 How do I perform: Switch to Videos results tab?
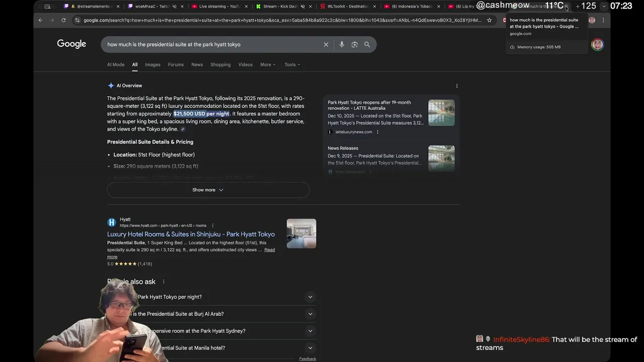click(245, 64)
